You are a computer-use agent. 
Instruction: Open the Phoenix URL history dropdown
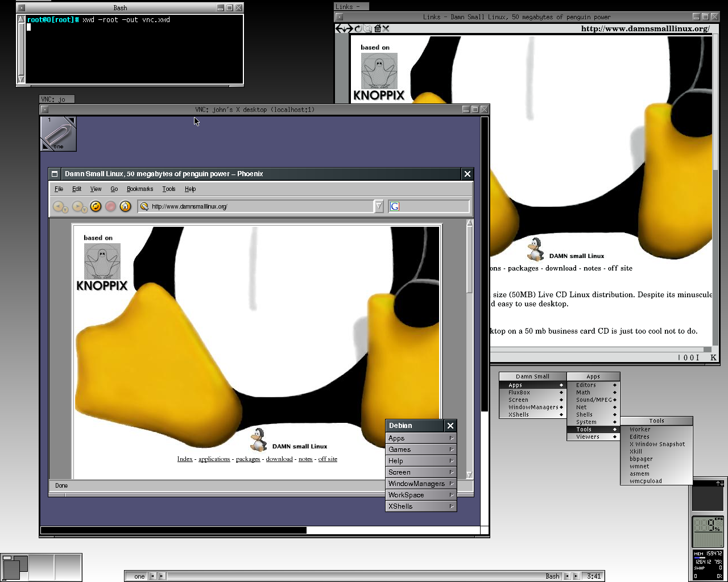point(379,206)
